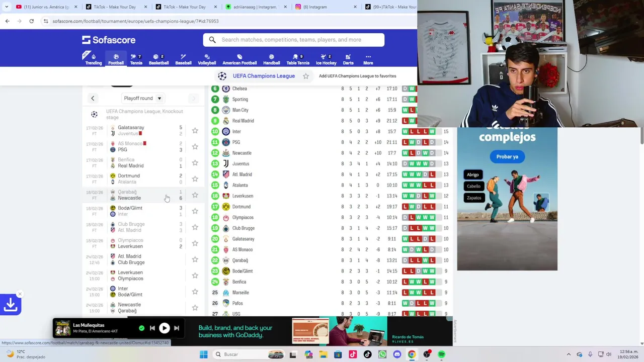The height and width of the screenshot is (362, 644).
Task: Select the Handball sport icon
Action: pos(271,59)
